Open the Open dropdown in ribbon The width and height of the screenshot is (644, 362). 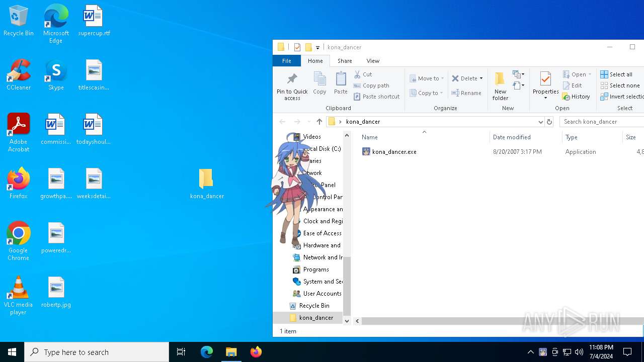577,74
